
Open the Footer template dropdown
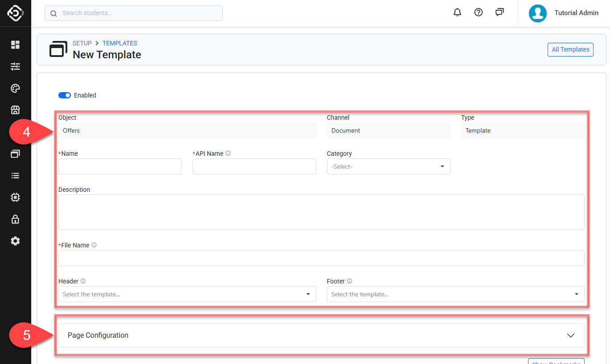(x=455, y=294)
